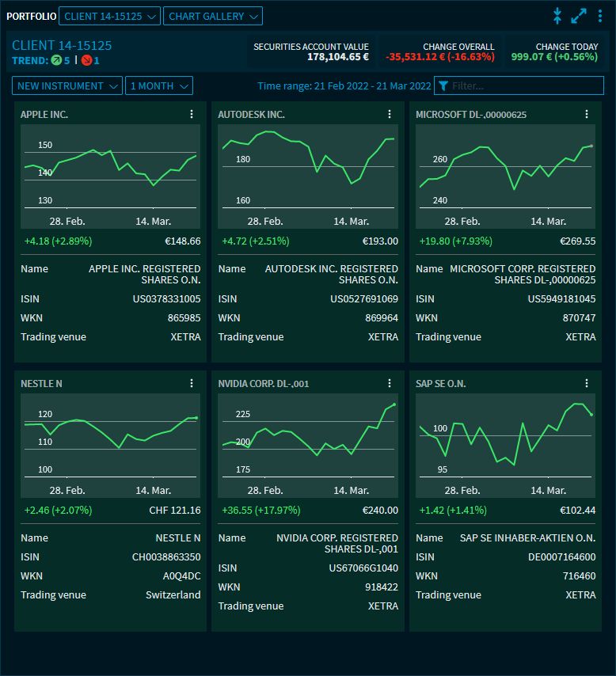
Task: Click the red downward trend indicator icon
Action: (86, 60)
